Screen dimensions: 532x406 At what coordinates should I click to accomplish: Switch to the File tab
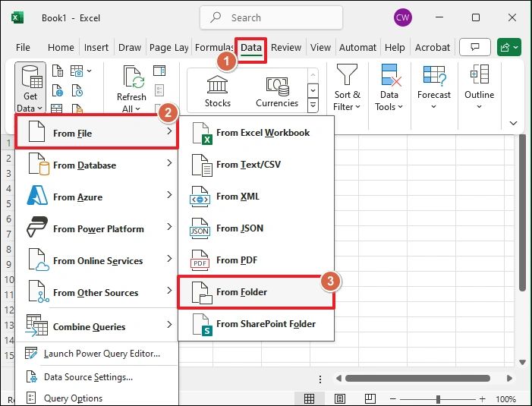[x=23, y=48]
